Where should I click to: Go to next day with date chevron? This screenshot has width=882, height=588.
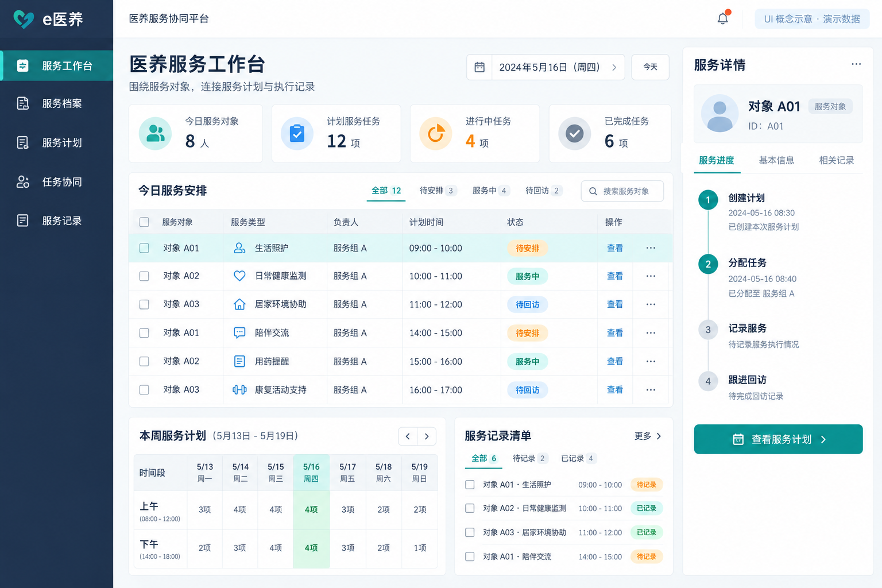[x=614, y=67]
